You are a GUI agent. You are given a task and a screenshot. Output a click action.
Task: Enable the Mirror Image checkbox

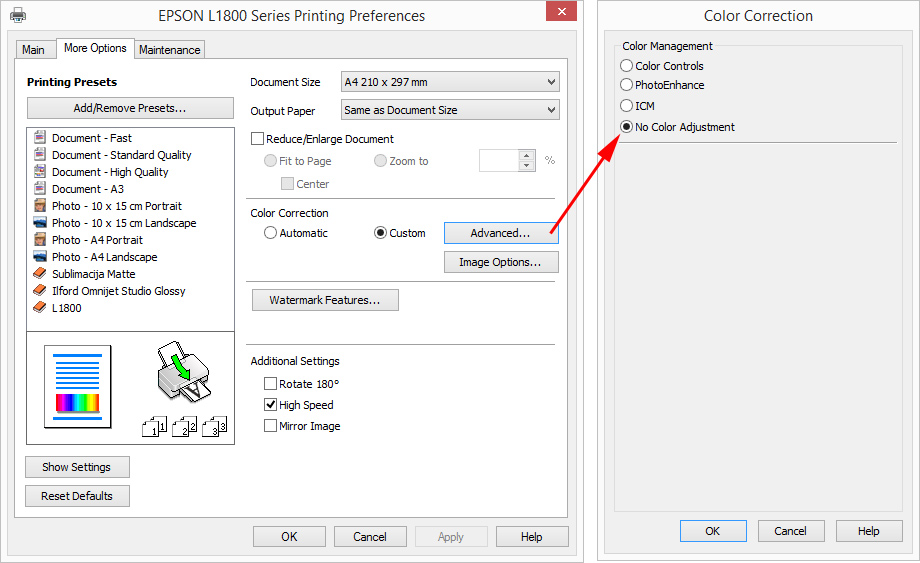[x=271, y=426]
